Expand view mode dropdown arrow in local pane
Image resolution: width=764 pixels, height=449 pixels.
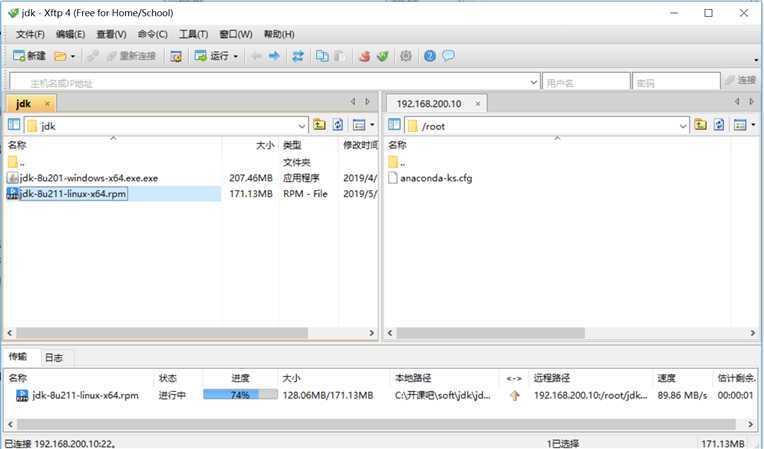(372, 125)
